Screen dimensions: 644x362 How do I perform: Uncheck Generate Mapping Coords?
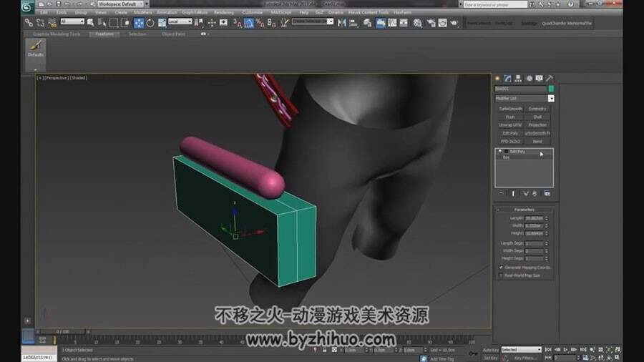tap(501, 267)
